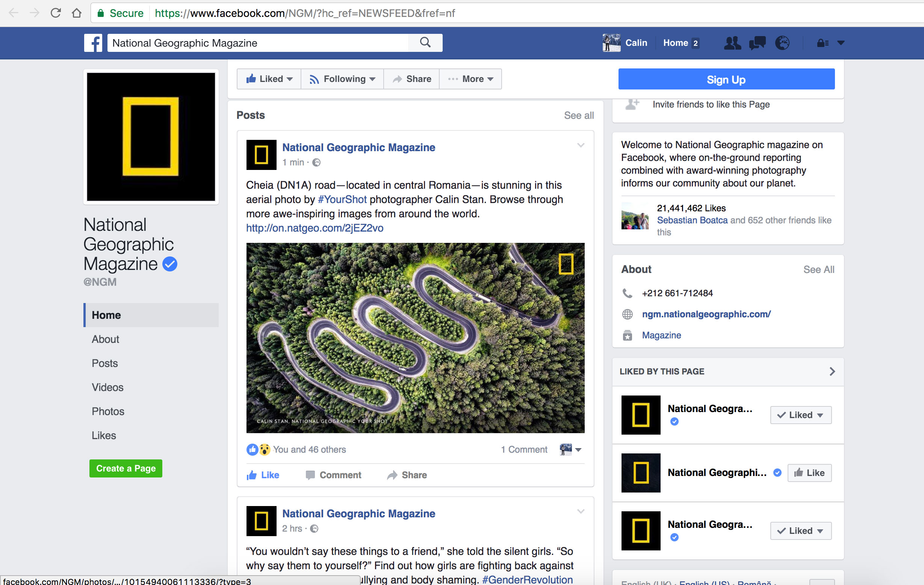Open the Following dropdown
Image resolution: width=924 pixels, height=585 pixels.
(x=342, y=79)
